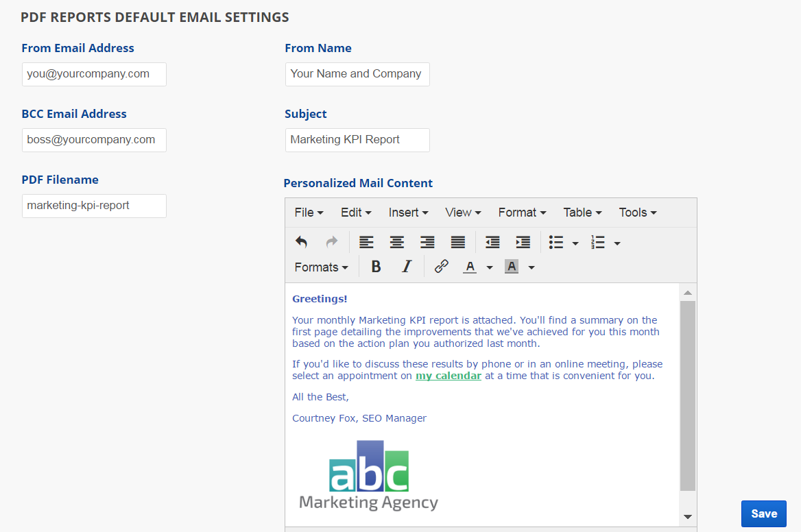Viewport: 801px width, 532px height.
Task: Insert a link with chain icon
Action: coord(442,267)
